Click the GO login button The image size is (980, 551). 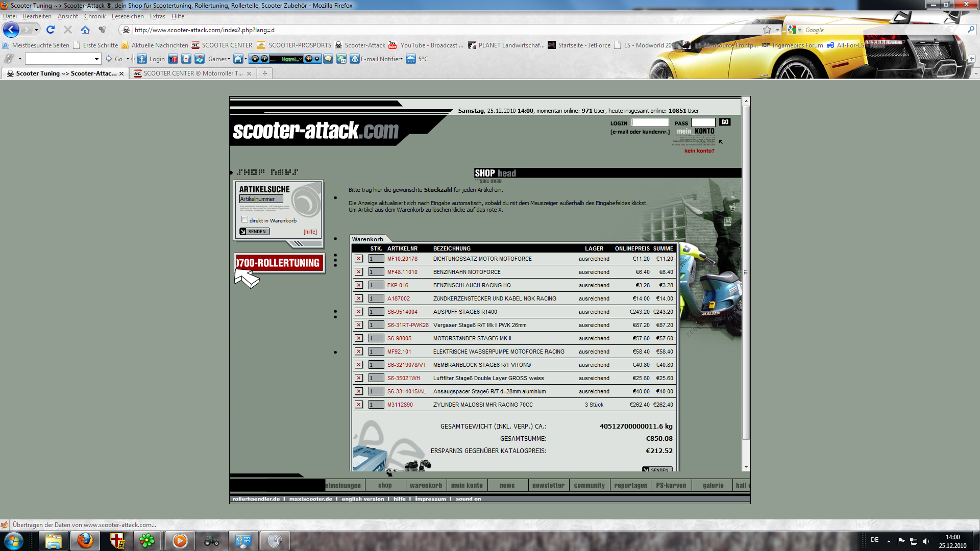tap(725, 122)
